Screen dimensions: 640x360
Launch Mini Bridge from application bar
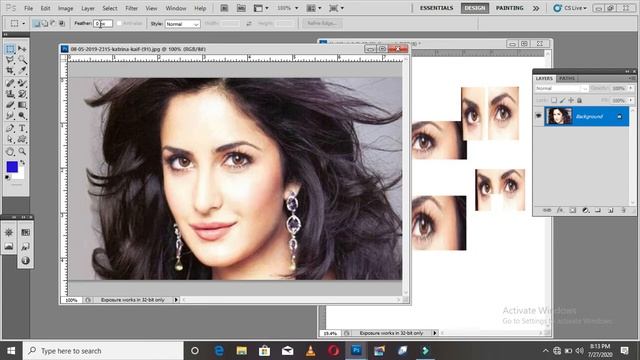click(x=241, y=8)
